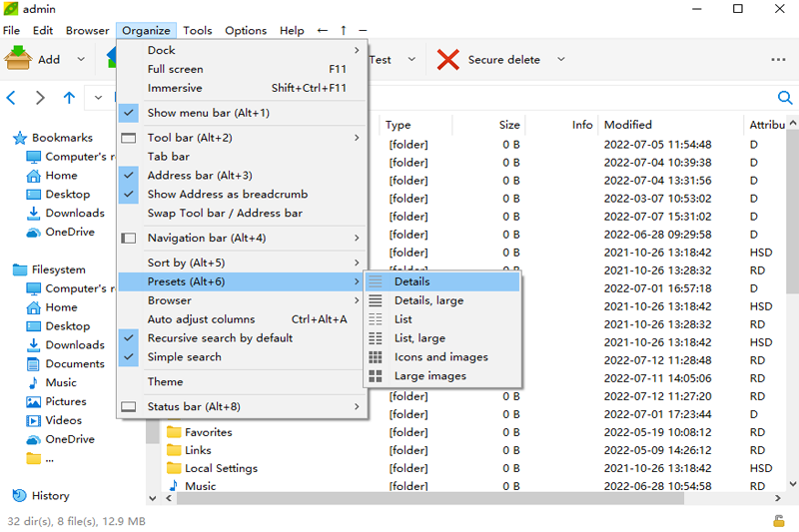799x532 pixels.
Task: Click the Theme menu entry
Action: point(165,382)
